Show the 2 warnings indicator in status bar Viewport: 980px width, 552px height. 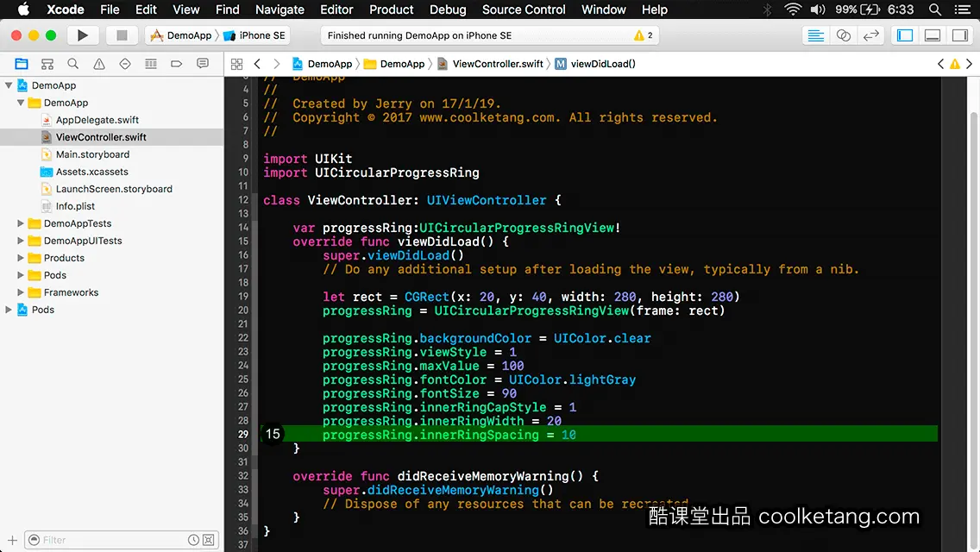[x=644, y=35]
